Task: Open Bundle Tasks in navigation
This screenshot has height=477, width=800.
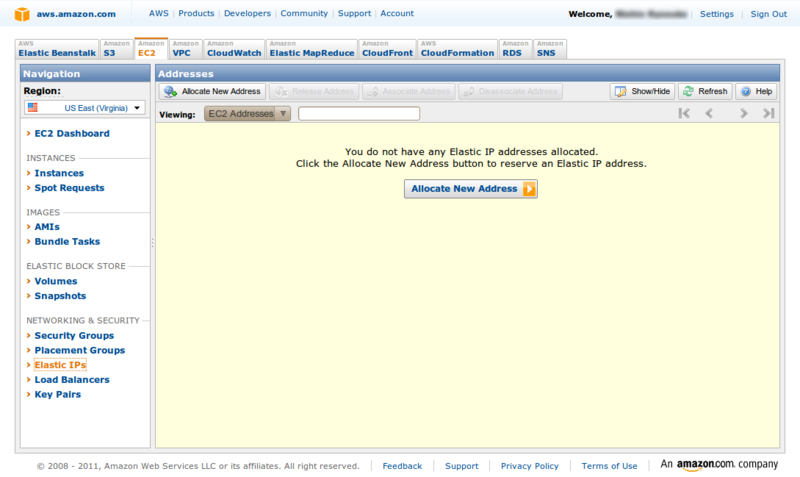Action: (x=67, y=242)
